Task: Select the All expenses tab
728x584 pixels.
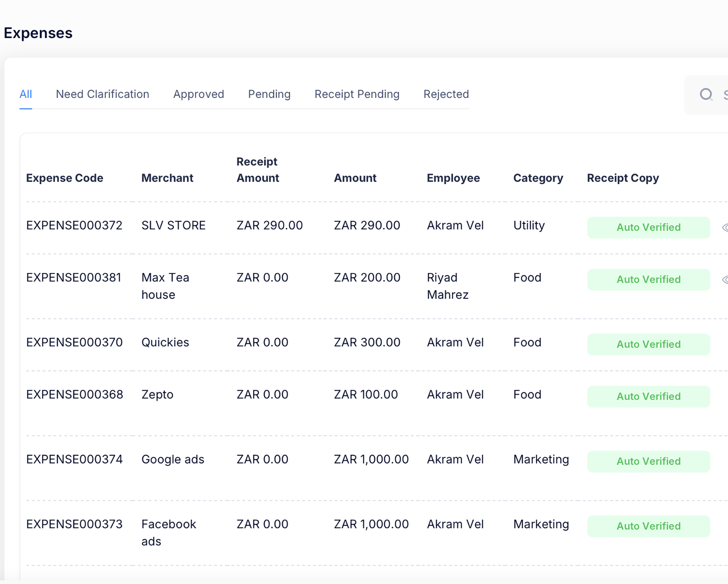Action: (x=26, y=94)
